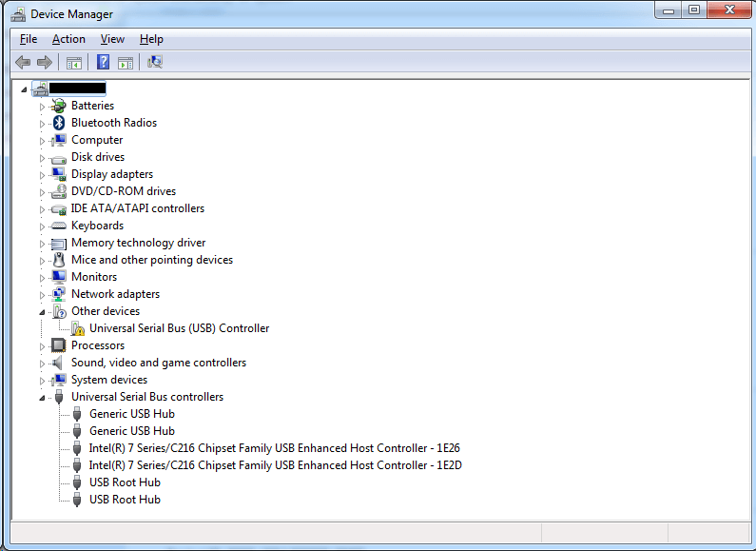
Task: Collapse the Other devices node
Action: click(42, 312)
